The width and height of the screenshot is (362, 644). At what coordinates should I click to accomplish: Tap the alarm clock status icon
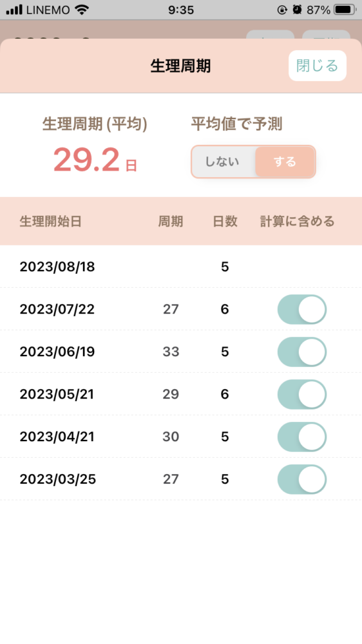[x=297, y=10]
